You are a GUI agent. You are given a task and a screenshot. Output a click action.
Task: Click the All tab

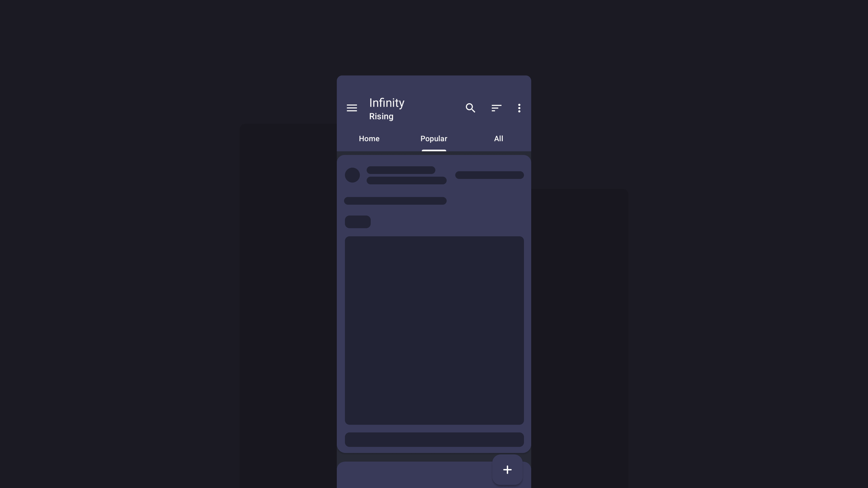[x=498, y=138]
